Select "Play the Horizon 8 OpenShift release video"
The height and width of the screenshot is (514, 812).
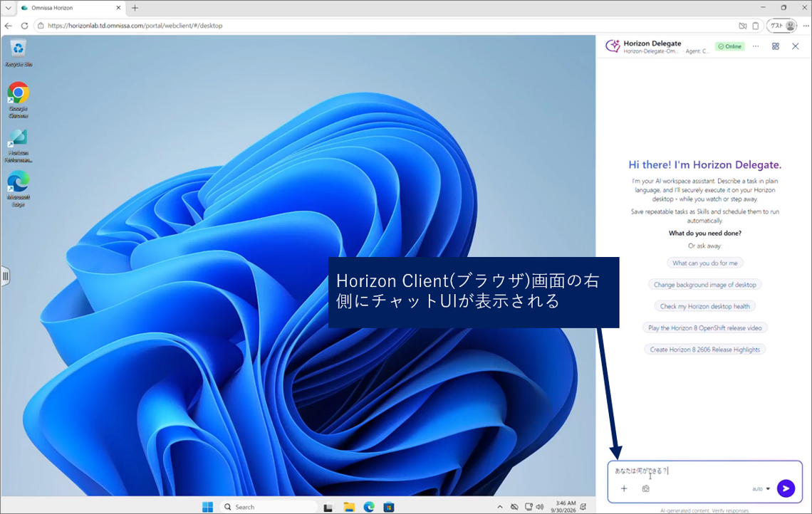[x=705, y=328]
